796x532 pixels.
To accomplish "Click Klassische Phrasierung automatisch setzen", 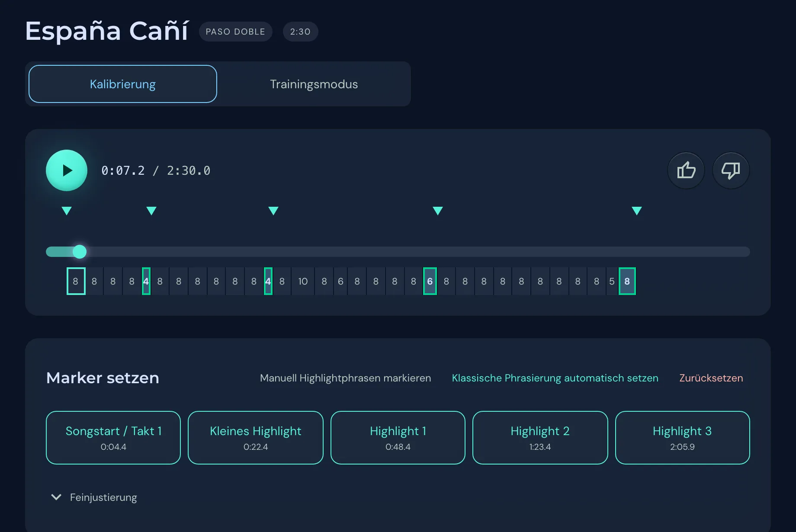I will (x=555, y=378).
